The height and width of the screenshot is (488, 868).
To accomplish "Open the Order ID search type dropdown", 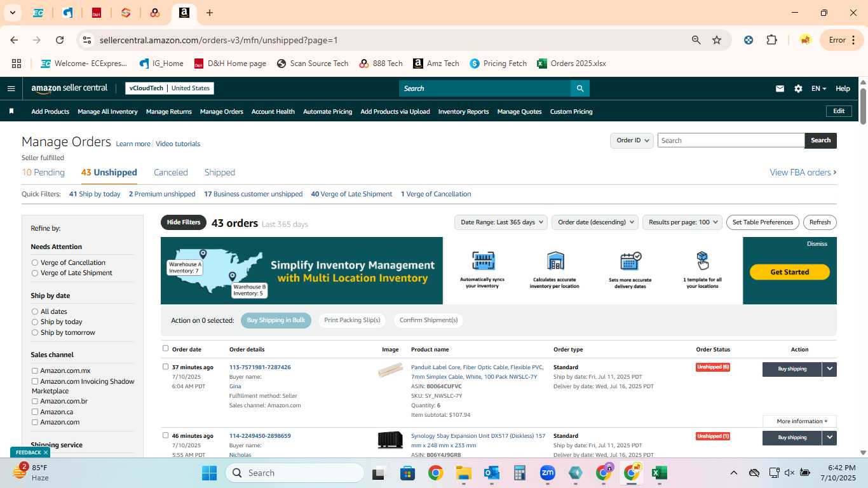I will [x=632, y=140].
